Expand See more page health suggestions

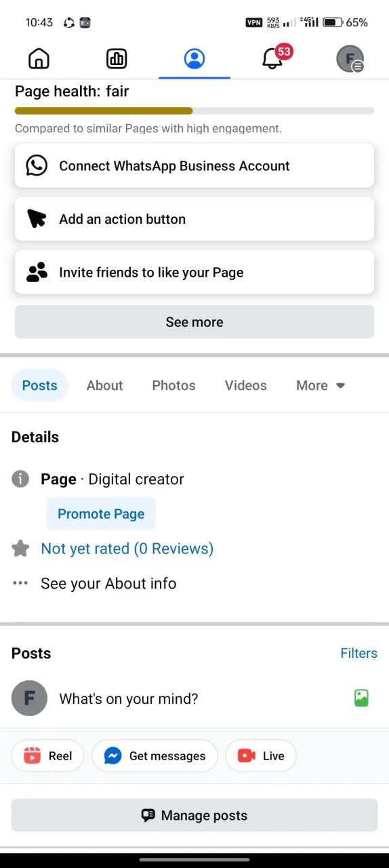tap(194, 322)
